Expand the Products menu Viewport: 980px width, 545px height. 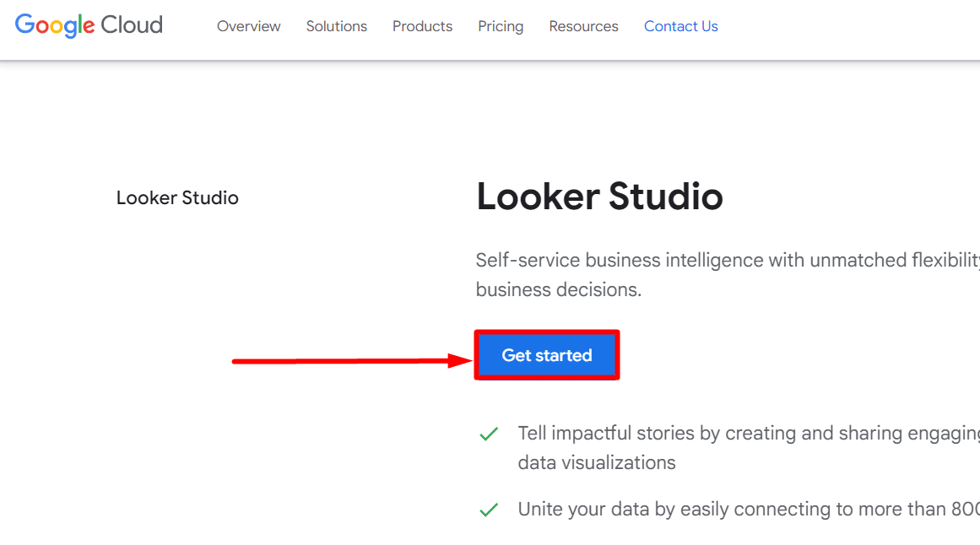pos(422,26)
